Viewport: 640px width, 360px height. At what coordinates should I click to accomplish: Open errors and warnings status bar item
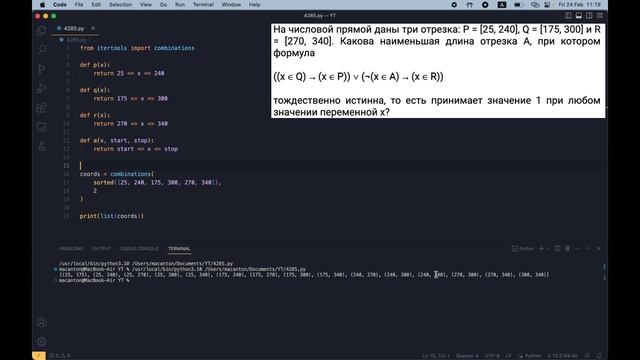(60, 356)
